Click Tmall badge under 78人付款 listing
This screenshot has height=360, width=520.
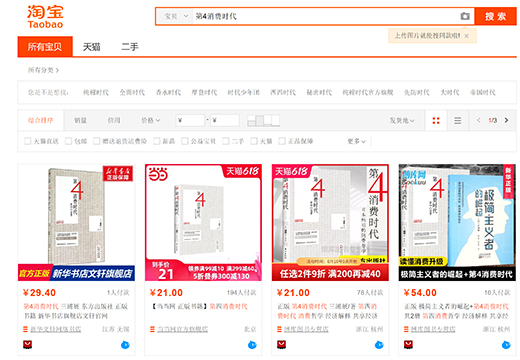pos(282,345)
